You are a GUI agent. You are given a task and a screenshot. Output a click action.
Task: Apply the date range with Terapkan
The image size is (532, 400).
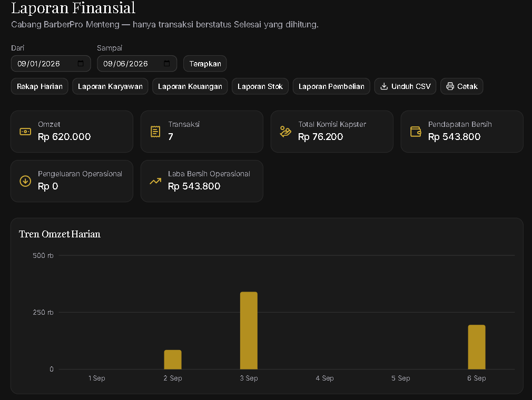click(205, 63)
